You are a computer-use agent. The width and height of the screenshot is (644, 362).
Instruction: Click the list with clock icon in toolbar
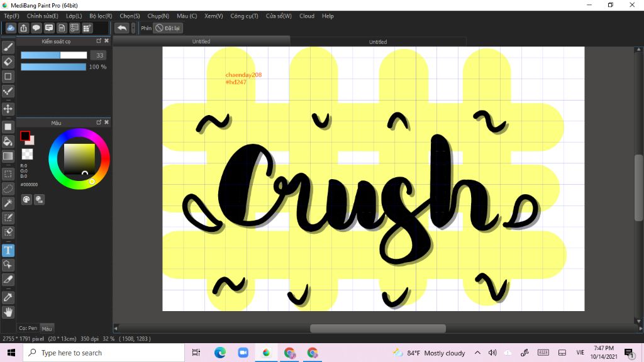(x=74, y=28)
